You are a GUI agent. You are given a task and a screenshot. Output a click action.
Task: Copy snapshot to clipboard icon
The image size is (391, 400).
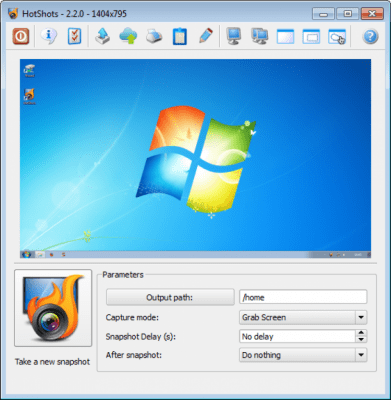[180, 36]
